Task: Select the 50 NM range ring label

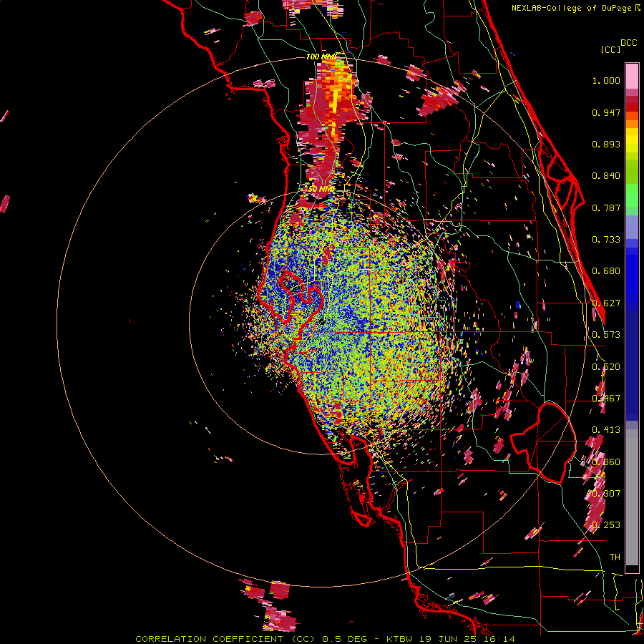Action: point(321,189)
